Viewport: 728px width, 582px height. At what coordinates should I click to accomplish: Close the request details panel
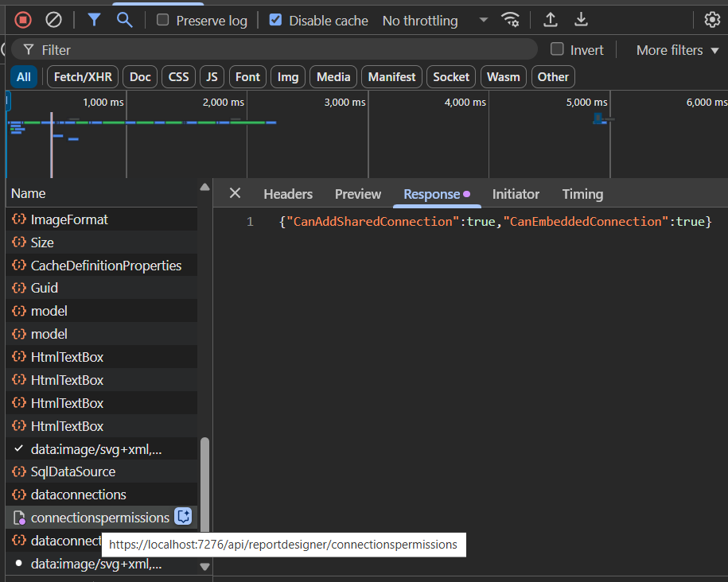tap(235, 193)
